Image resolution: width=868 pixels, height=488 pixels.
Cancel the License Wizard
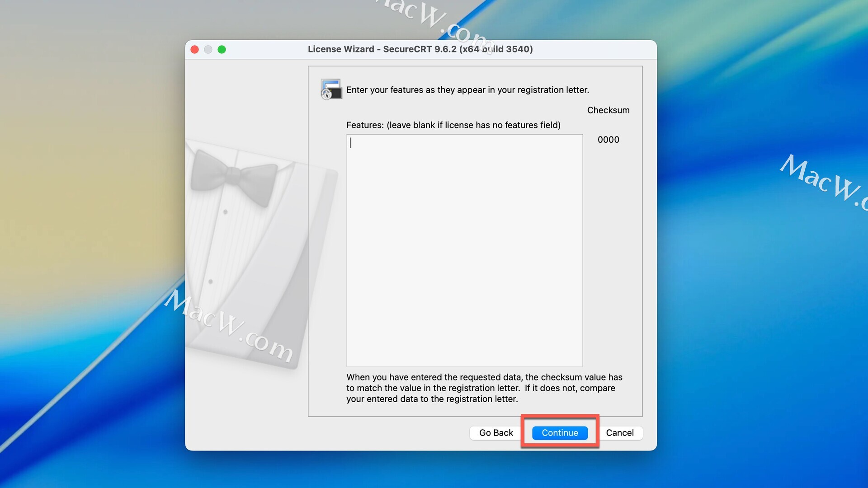[x=619, y=433]
